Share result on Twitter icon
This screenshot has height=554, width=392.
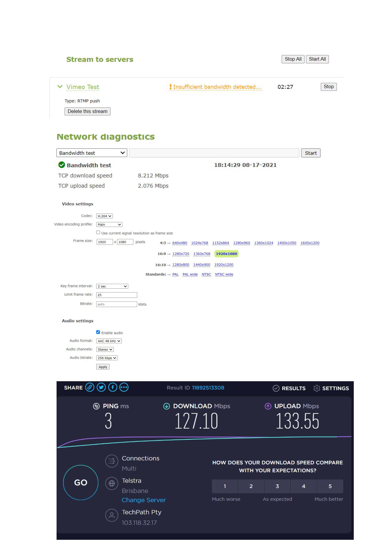click(x=101, y=388)
